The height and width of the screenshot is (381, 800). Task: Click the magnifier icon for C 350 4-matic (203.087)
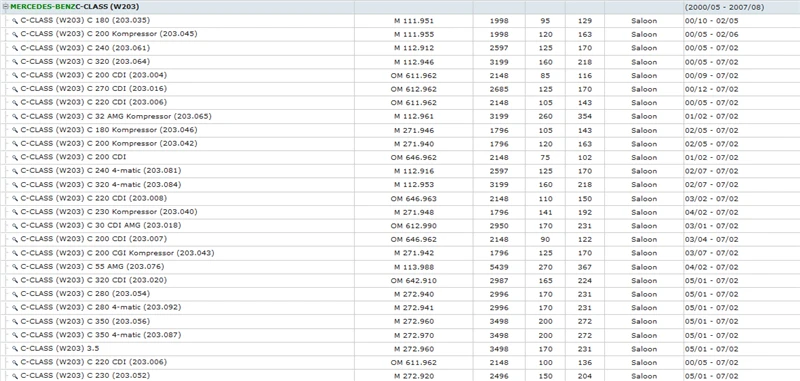tap(15, 335)
